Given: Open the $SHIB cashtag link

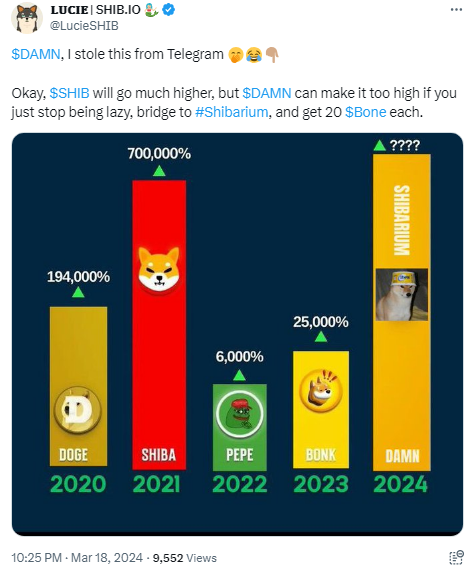Looking at the screenshot, I should (x=69, y=93).
